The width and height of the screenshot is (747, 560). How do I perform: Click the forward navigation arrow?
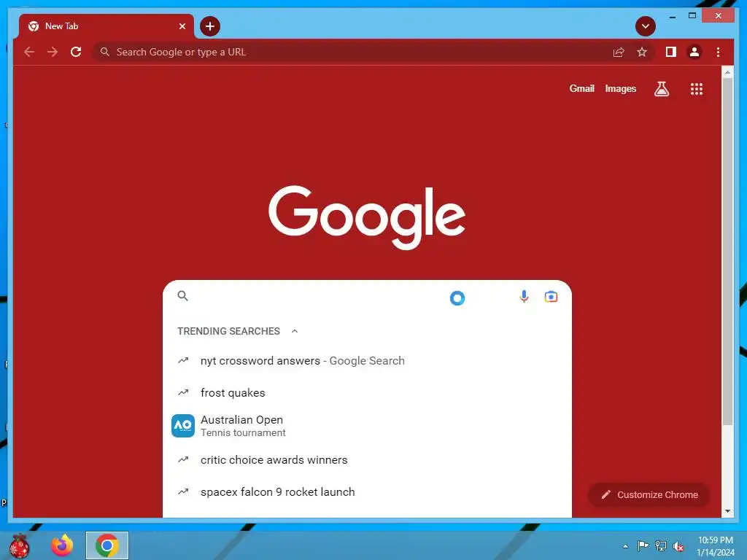click(x=53, y=52)
